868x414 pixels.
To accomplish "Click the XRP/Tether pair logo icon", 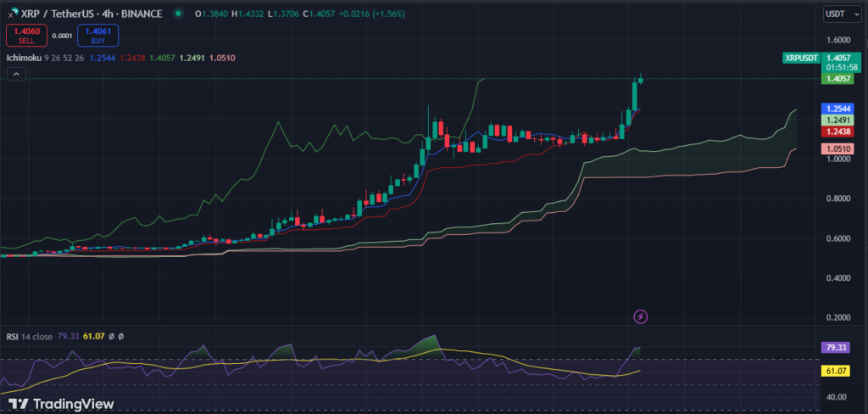I will point(12,14).
